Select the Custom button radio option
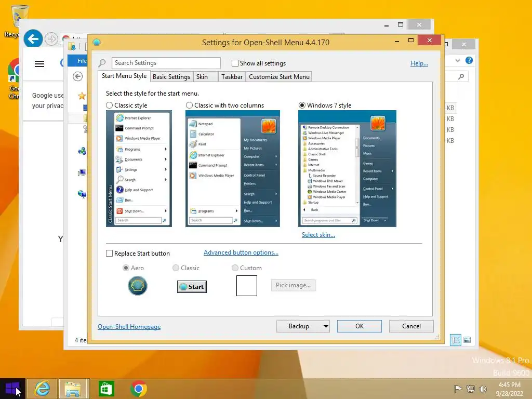The height and width of the screenshot is (399, 532). click(x=235, y=268)
